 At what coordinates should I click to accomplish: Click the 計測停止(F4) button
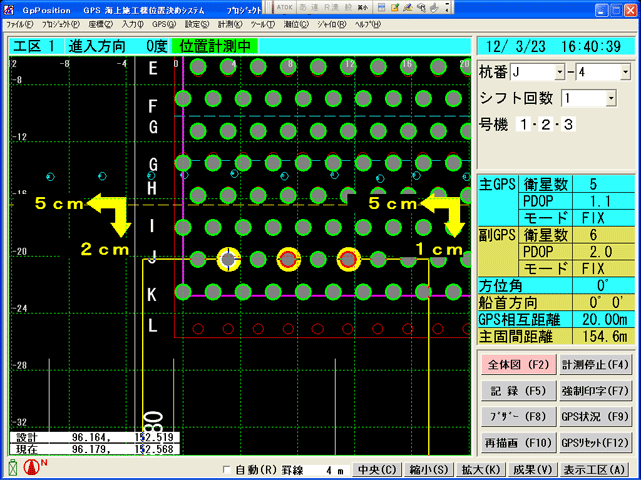click(x=595, y=365)
